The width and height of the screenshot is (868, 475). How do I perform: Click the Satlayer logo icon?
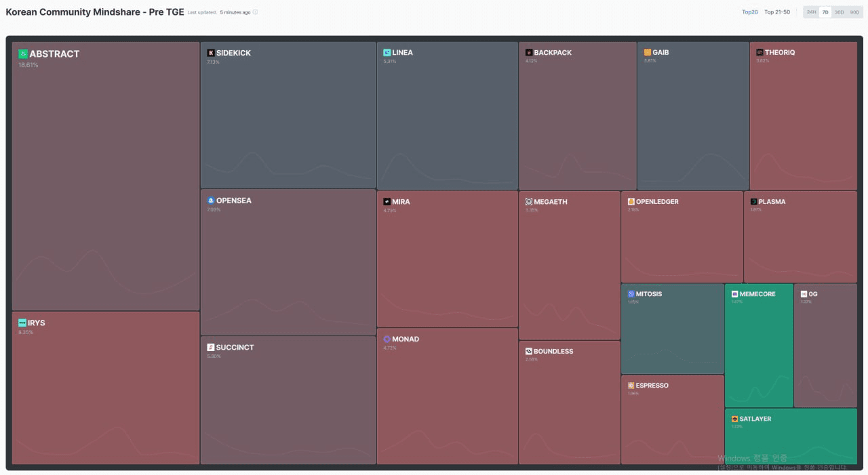coord(734,419)
